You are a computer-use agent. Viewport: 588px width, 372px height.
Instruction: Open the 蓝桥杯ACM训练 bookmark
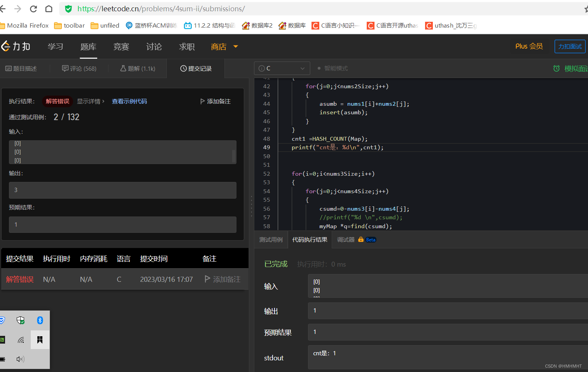[x=151, y=26]
